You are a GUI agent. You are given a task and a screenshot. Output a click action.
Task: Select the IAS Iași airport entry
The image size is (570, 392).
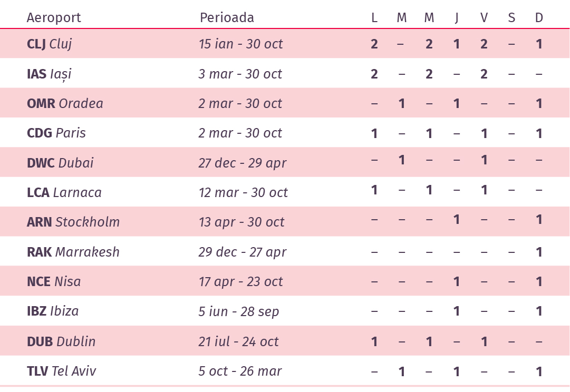[49, 74]
